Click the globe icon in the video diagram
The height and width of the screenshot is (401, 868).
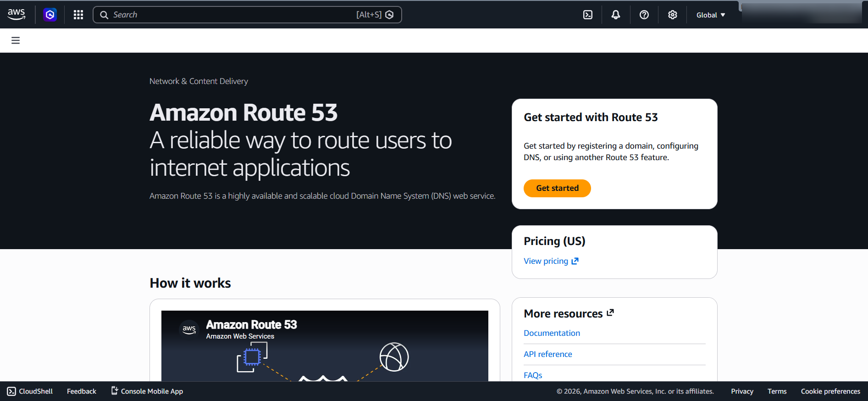click(x=394, y=357)
